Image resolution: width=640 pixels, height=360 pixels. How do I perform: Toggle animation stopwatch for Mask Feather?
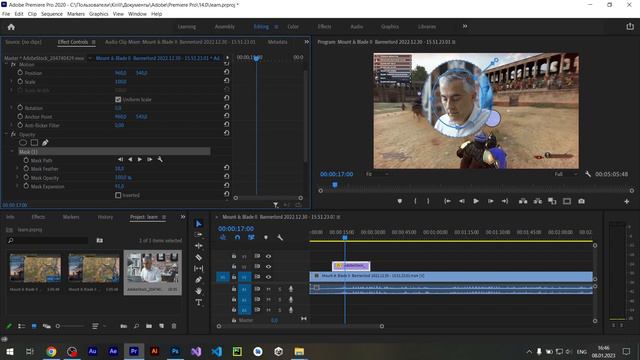click(26, 169)
